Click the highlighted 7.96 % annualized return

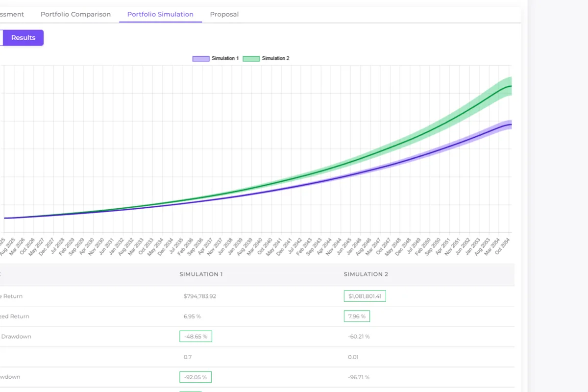[357, 317]
